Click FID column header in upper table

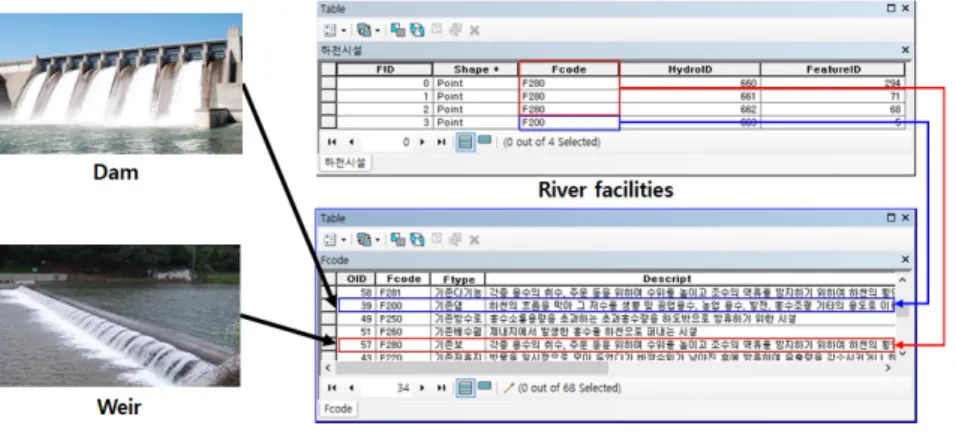[384, 69]
